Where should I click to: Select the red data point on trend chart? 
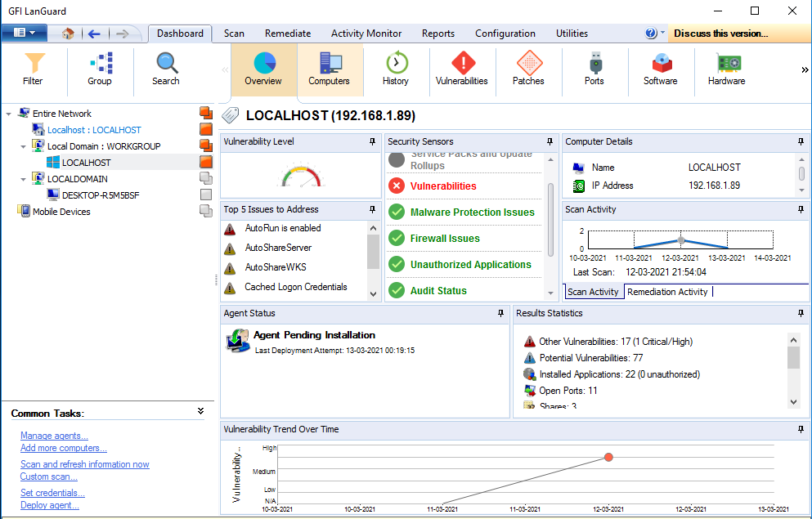(608, 457)
